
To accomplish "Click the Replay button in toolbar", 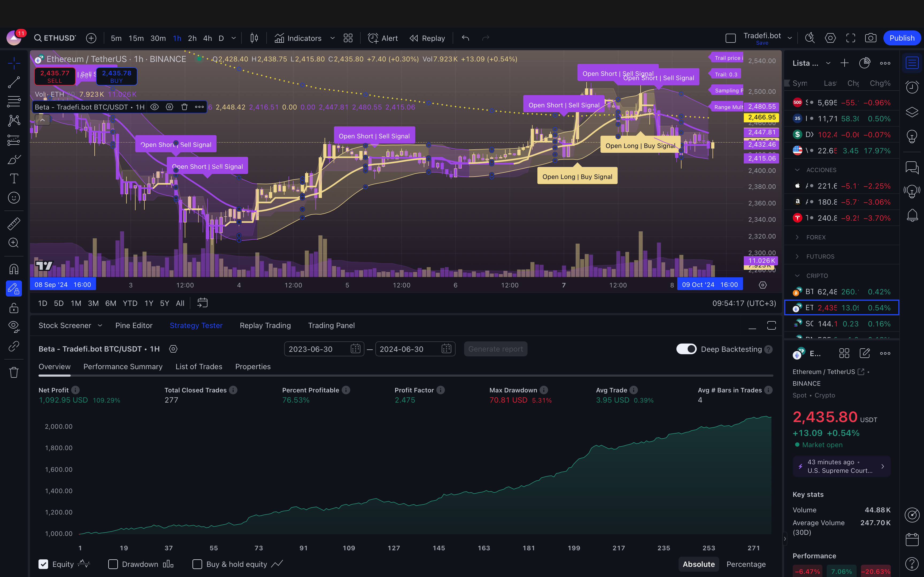I will tap(427, 38).
